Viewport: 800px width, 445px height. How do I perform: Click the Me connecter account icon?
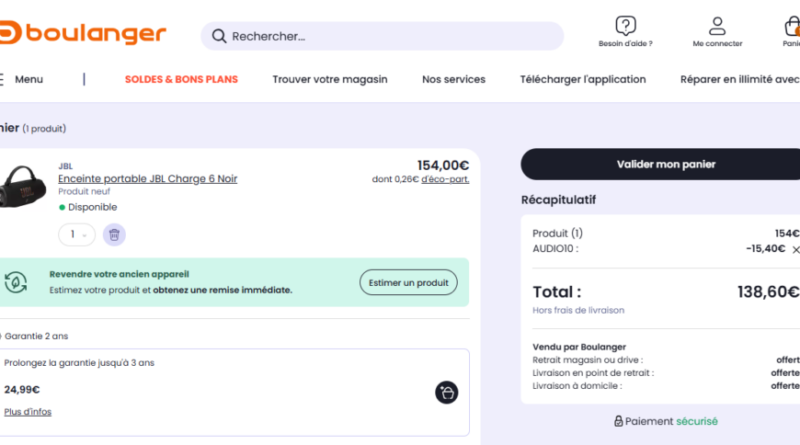pyautogui.click(x=717, y=26)
